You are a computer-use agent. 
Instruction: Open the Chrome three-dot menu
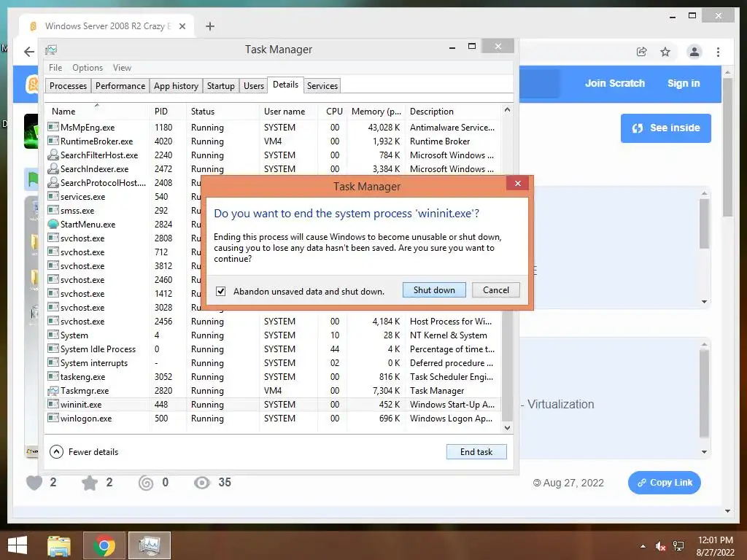[x=718, y=52]
